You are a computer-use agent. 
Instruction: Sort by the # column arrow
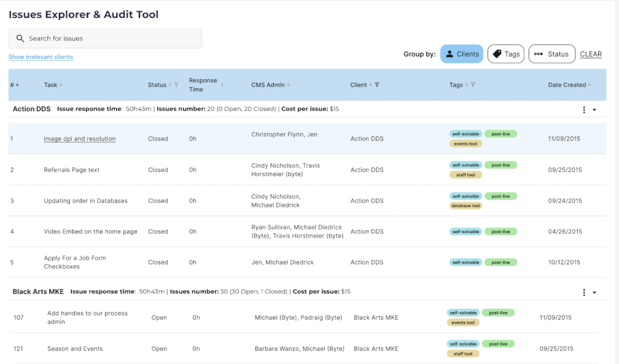pos(17,85)
